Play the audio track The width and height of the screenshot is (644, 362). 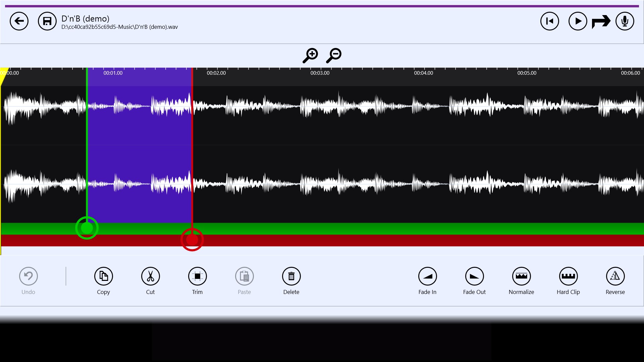click(x=578, y=21)
